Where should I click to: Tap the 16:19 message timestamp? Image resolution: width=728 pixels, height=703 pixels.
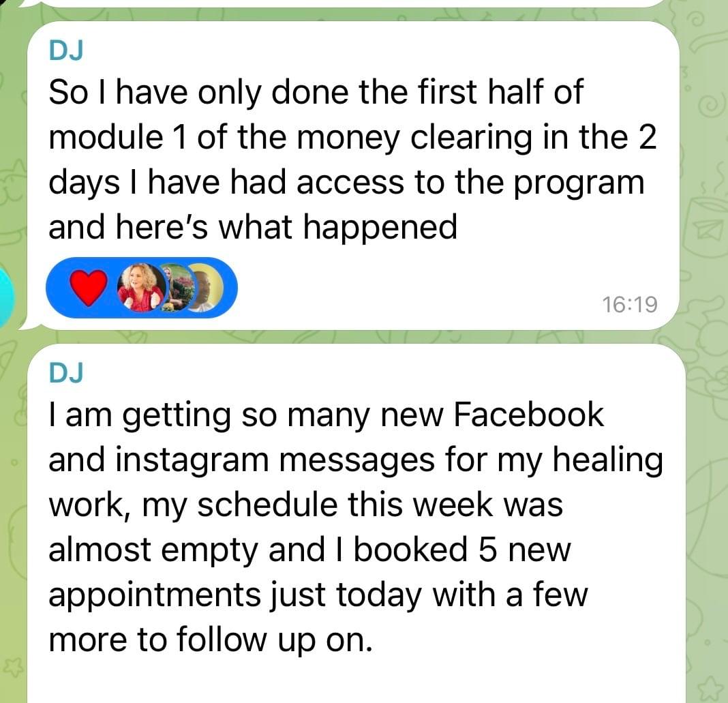coord(630,305)
